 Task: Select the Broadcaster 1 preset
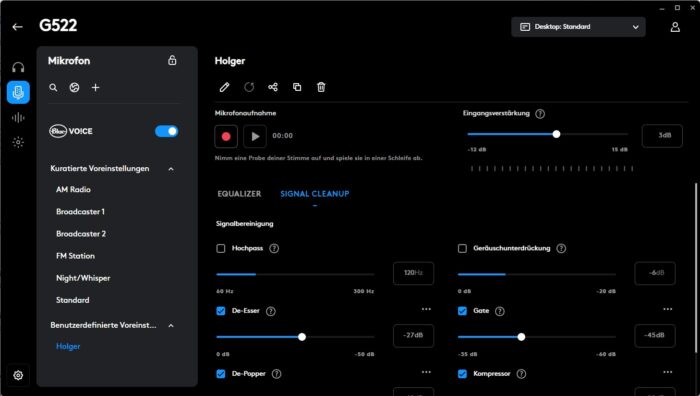(x=80, y=212)
